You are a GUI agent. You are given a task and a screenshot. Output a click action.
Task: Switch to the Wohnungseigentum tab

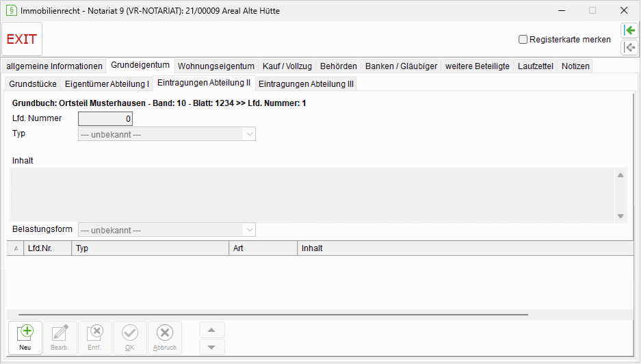click(x=216, y=66)
